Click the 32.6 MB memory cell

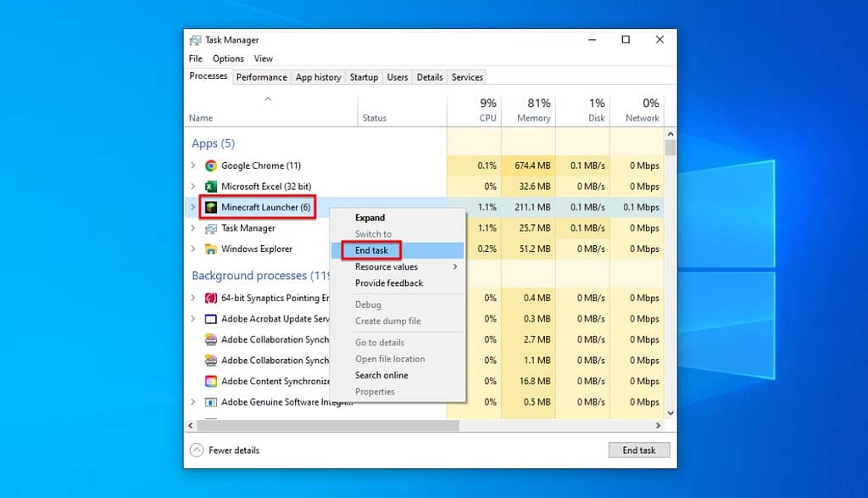coord(529,187)
